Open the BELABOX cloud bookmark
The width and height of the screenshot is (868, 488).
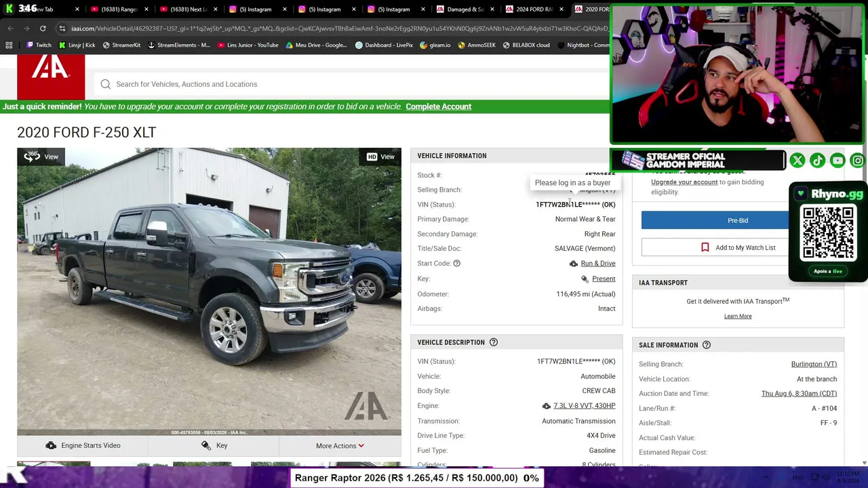(x=526, y=45)
